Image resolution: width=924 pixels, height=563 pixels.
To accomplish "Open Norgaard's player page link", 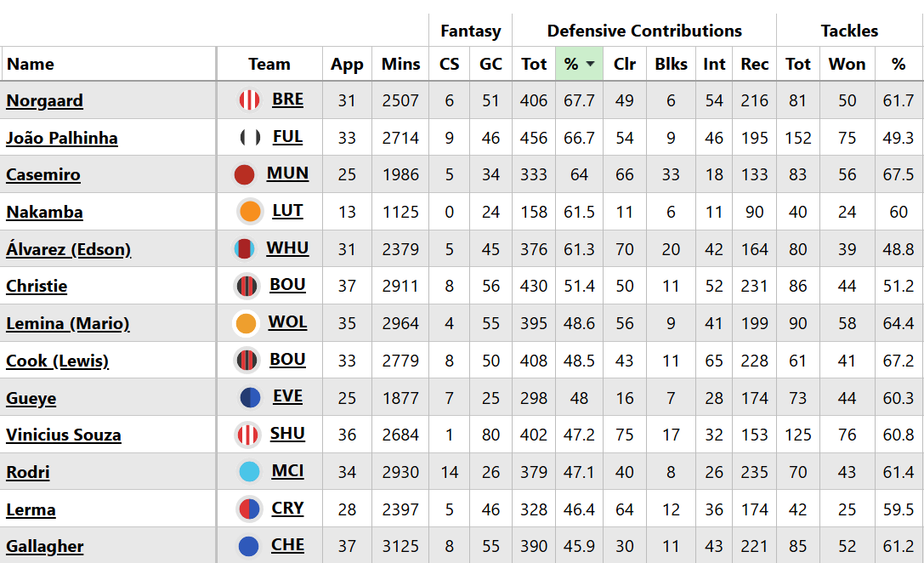I will [x=44, y=101].
